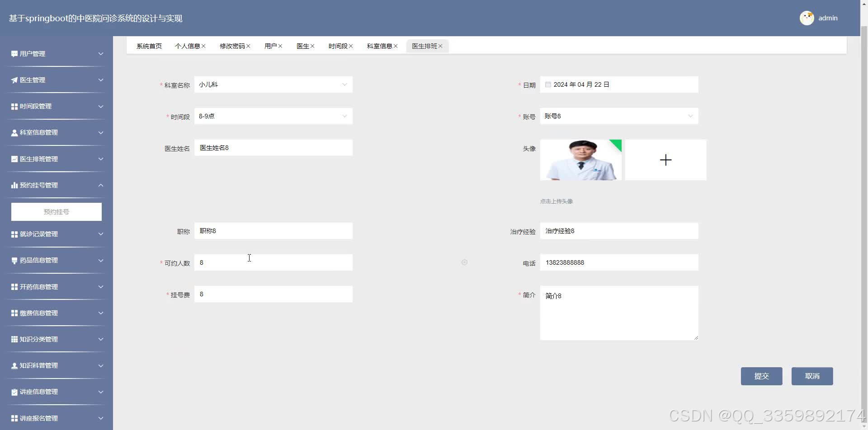Image resolution: width=868 pixels, height=430 pixels.
Task: Click the calendar icon in the 日期 field
Action: tap(547, 84)
